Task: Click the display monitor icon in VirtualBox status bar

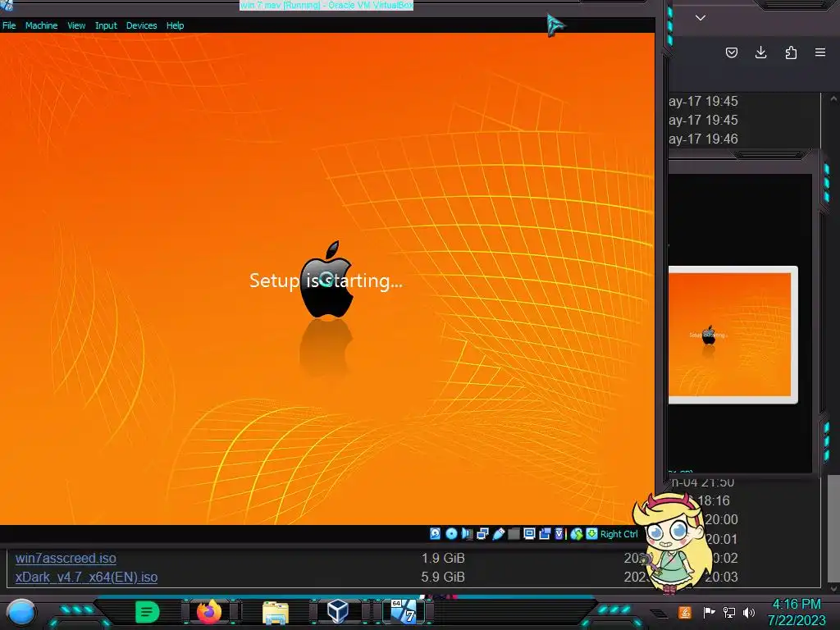Action: tap(529, 533)
